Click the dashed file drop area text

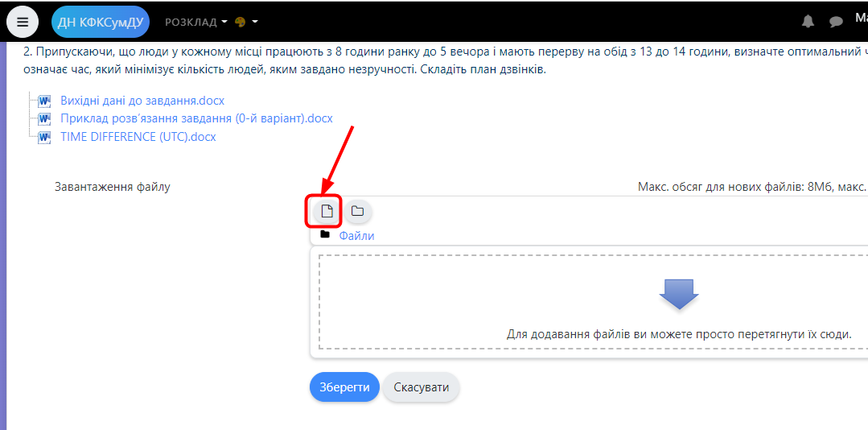point(678,334)
